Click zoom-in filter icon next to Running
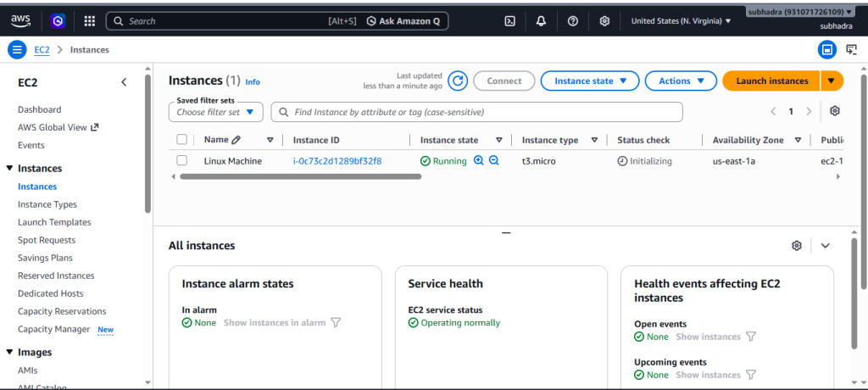The image size is (868, 390). (x=479, y=160)
